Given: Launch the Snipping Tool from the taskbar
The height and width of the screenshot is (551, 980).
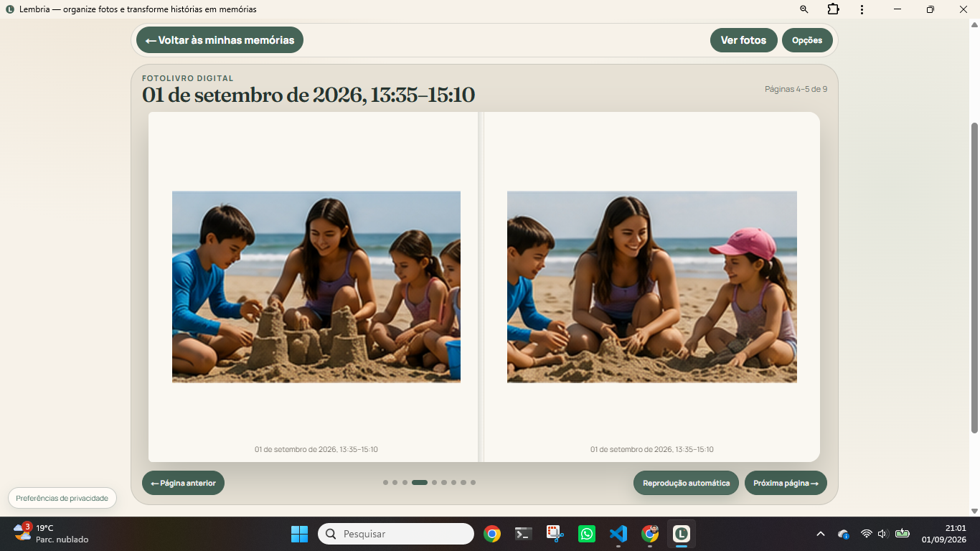Looking at the screenshot, I should (555, 534).
